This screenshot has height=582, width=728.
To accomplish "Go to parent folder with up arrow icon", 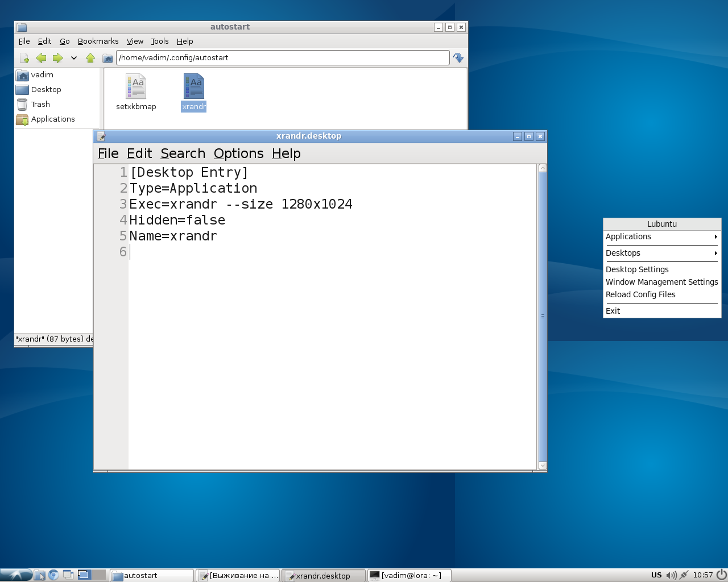I will (90, 58).
